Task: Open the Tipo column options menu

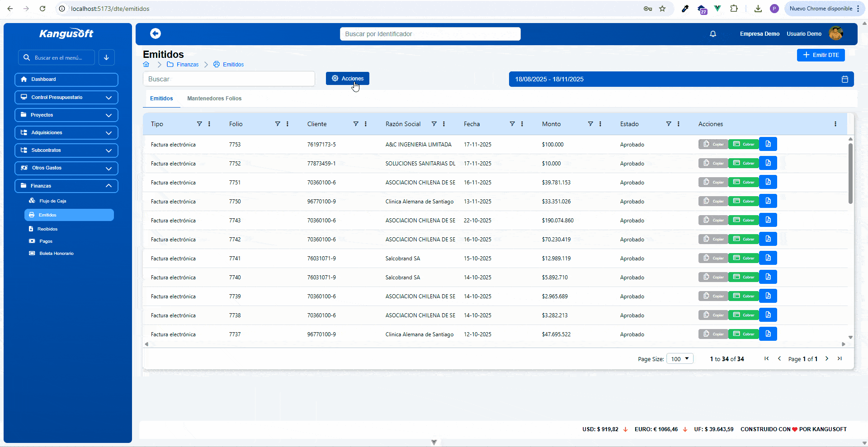Action: tap(209, 124)
